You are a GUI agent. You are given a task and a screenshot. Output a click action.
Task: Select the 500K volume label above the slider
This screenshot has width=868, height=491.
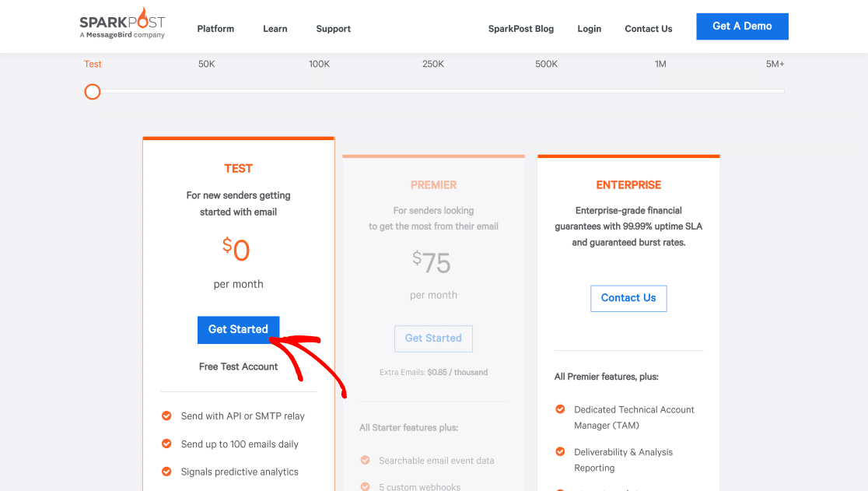click(x=546, y=64)
